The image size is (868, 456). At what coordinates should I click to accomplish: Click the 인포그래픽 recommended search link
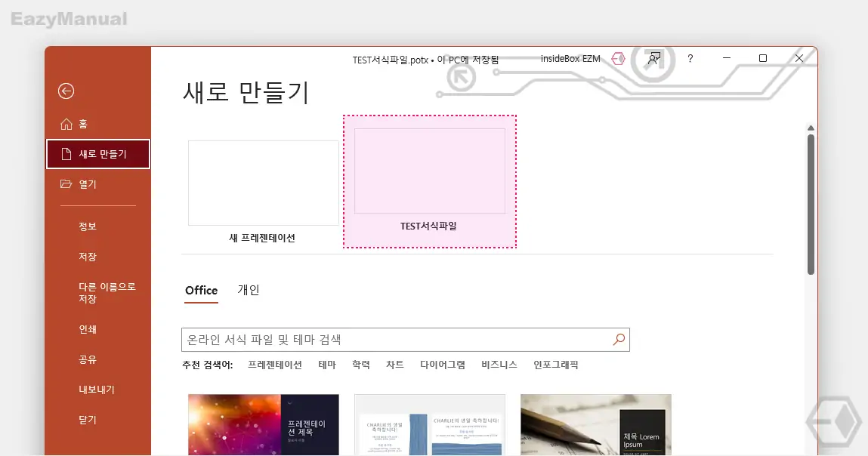pyautogui.click(x=554, y=365)
